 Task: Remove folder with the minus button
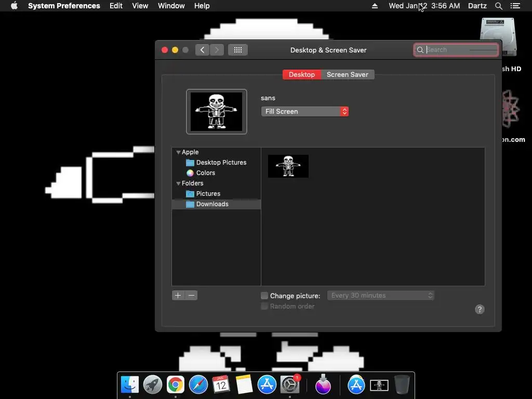tap(191, 296)
